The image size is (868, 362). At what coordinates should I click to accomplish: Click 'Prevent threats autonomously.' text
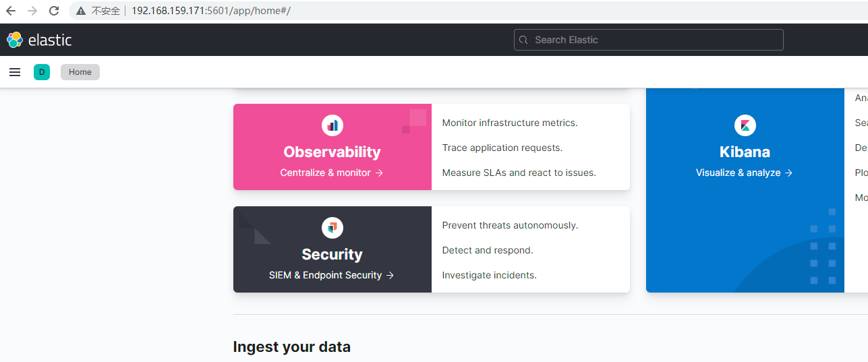coord(511,225)
